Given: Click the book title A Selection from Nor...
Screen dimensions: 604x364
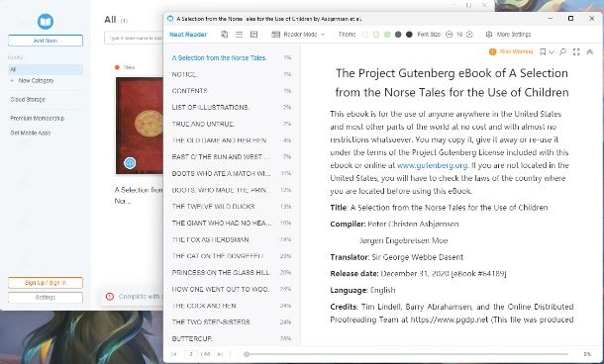Looking at the screenshot, I should point(139,195).
